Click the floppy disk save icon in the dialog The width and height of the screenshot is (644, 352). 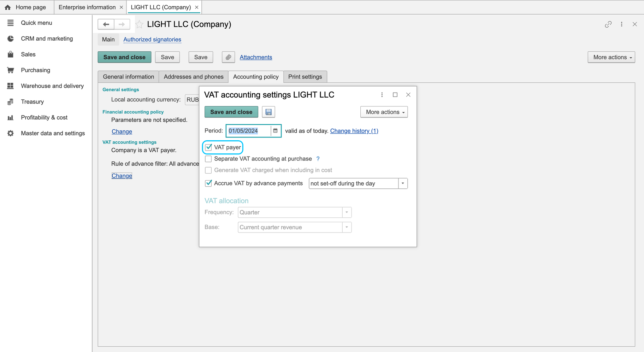(x=268, y=112)
